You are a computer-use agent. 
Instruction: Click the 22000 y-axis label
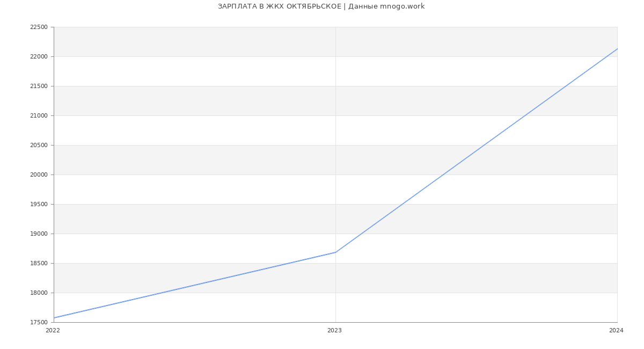coord(39,57)
